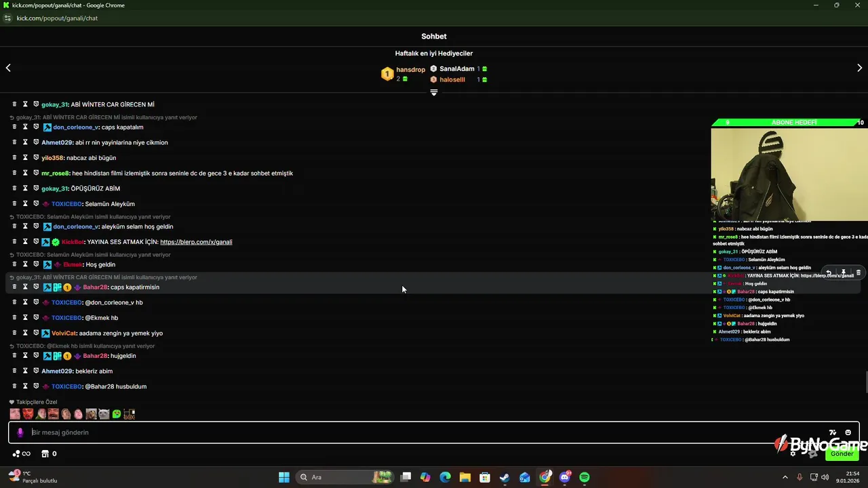Image resolution: width=868 pixels, height=488 pixels.
Task: Delete mr_rose8's hindistan filmi message
Action: [x=14, y=173]
